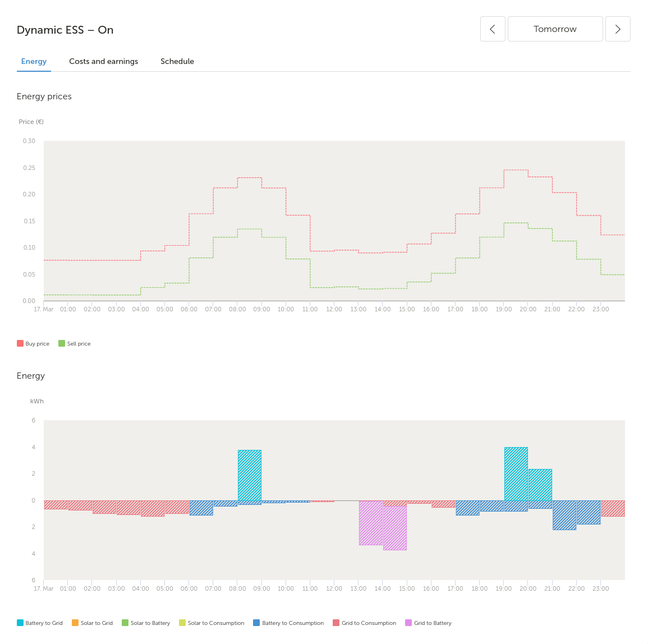Go to previous day with left arrow
The height and width of the screenshot is (644, 648).
493,29
